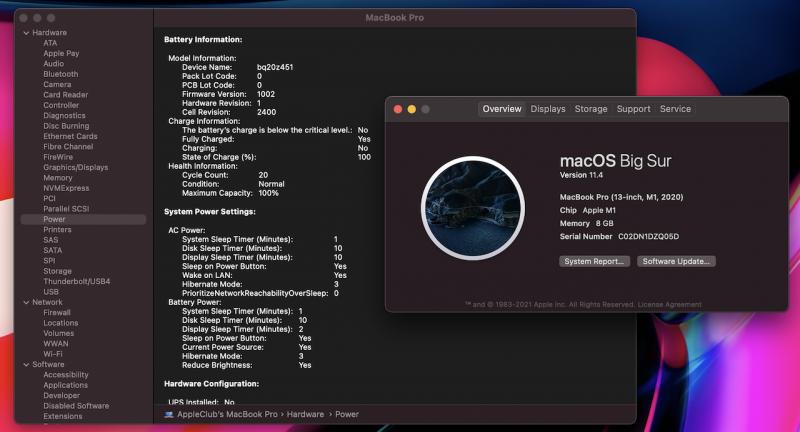This screenshot has width=800, height=432.
Task: Select ATA in the sidebar
Action: 50,43
